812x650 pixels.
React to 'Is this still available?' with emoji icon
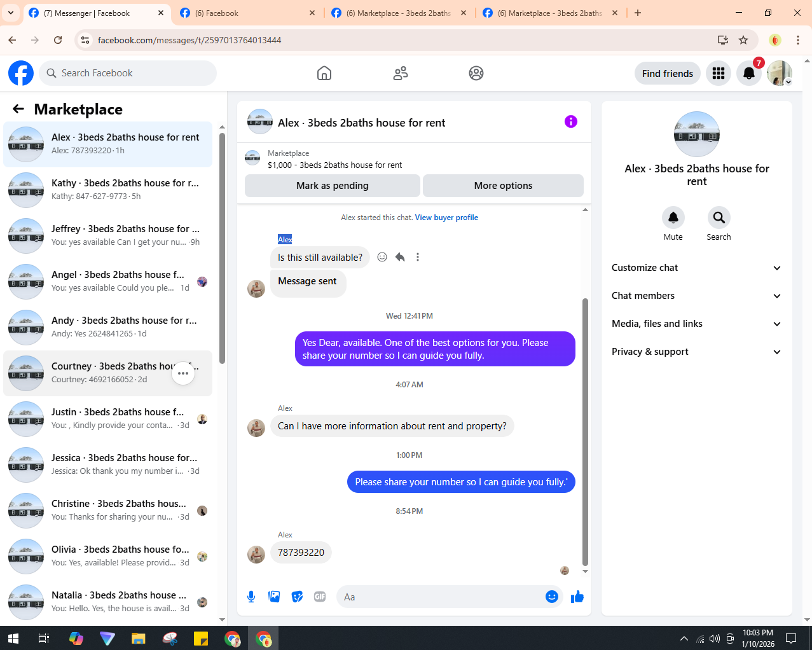tap(382, 257)
